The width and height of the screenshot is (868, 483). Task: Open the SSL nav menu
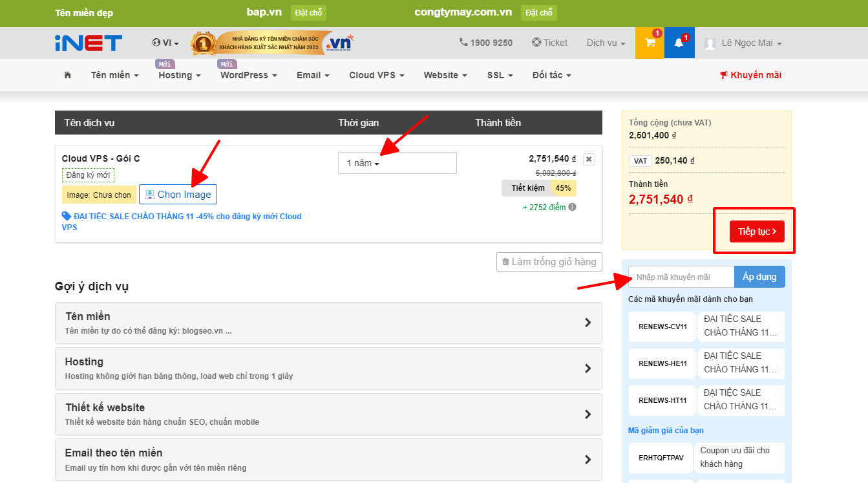[x=500, y=75]
